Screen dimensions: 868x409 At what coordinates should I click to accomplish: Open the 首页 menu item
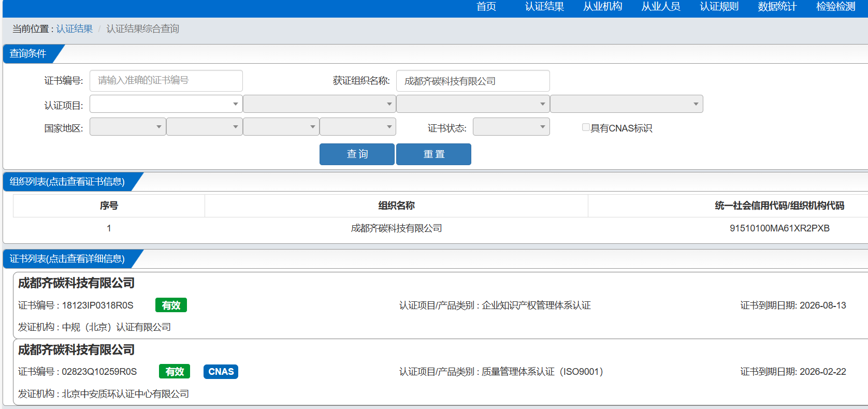[x=486, y=7]
